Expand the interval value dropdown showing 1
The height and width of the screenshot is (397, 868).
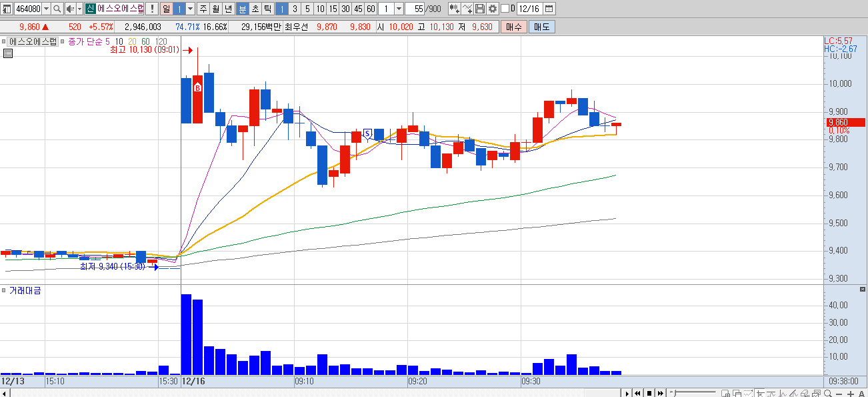point(399,9)
